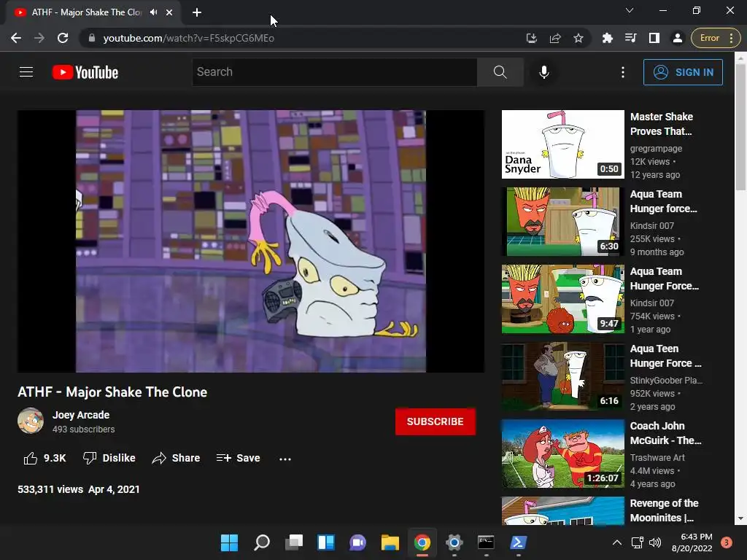Click Master Shake Proves That title text
This screenshot has width=747, height=560.
point(661,124)
